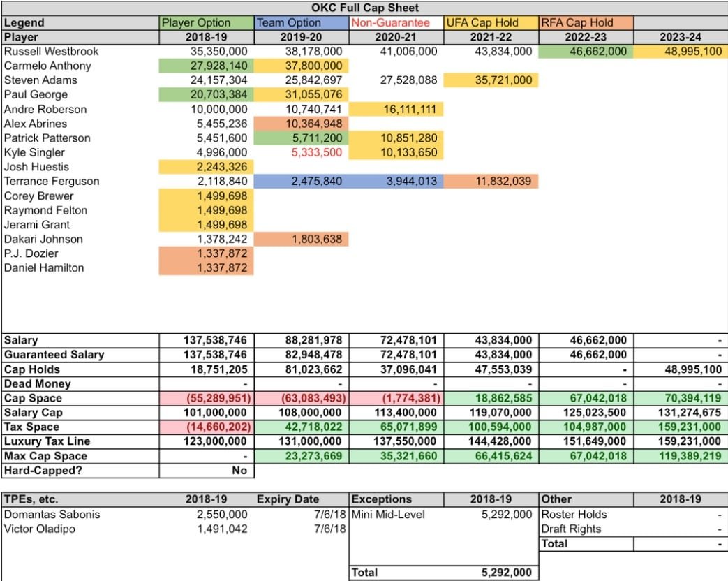Select the blue Team Option legend cell
This screenshot has height=581, width=728.
tap(301, 22)
